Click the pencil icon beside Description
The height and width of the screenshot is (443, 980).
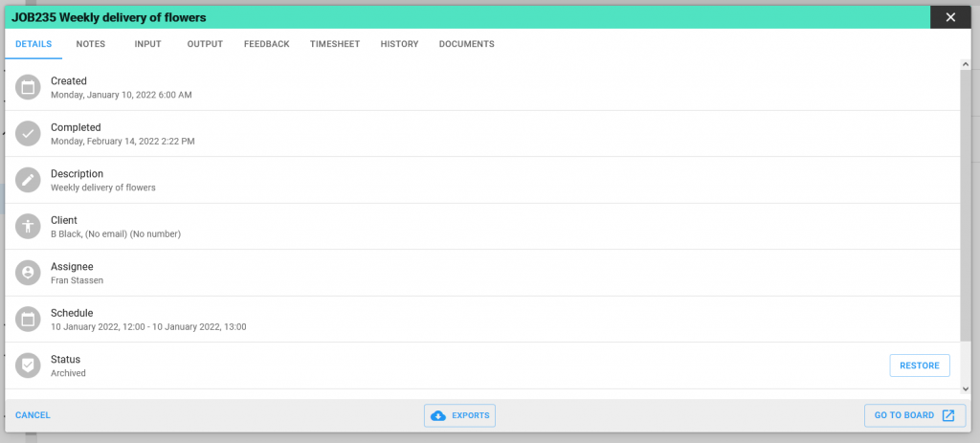click(x=28, y=180)
